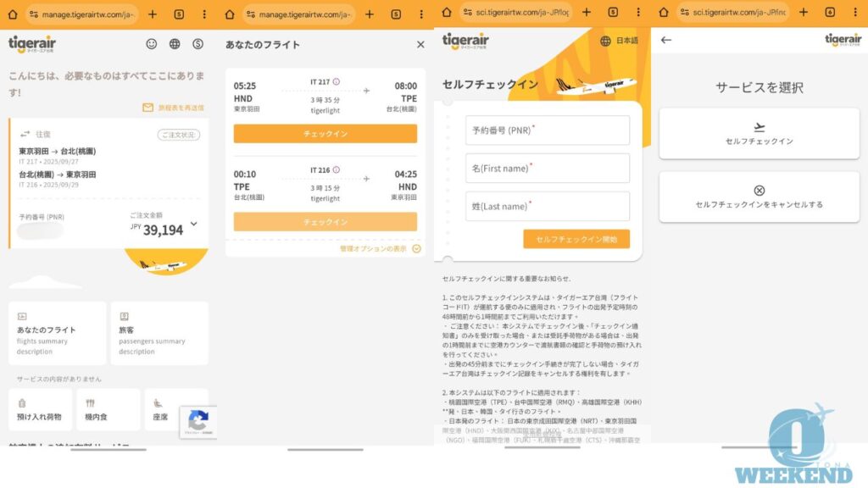This screenshot has height=488, width=868.
Task: Close the あなたのフライト panel with X
Action: pos(420,45)
